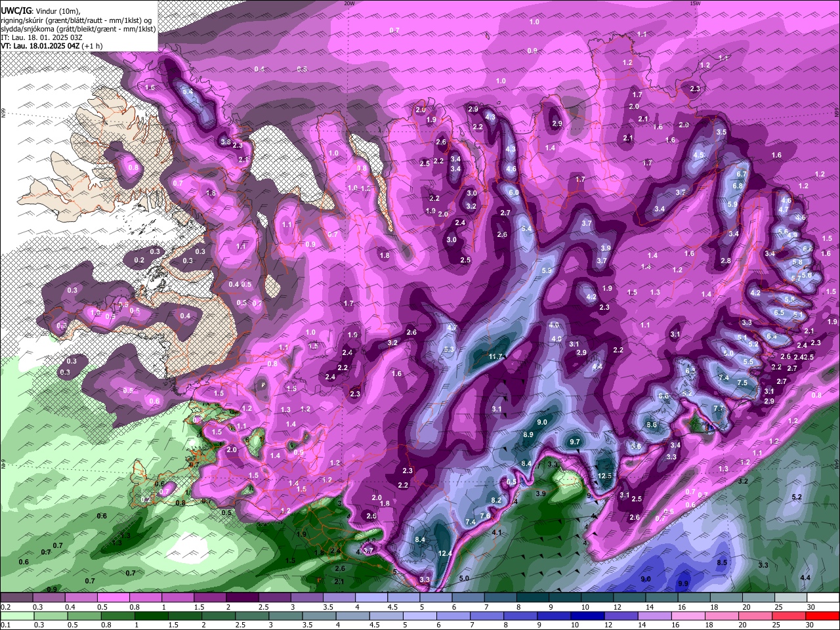This screenshot has height=630, width=840.
Task: Click the upper legend swatch between 10 and 12
Action: (597, 598)
